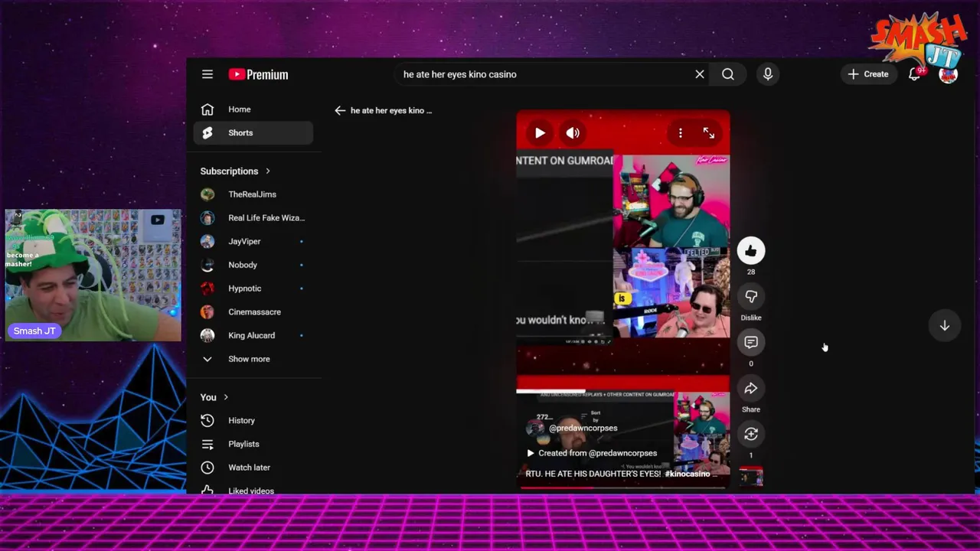Open Watch later list
980x551 pixels.
253,468
